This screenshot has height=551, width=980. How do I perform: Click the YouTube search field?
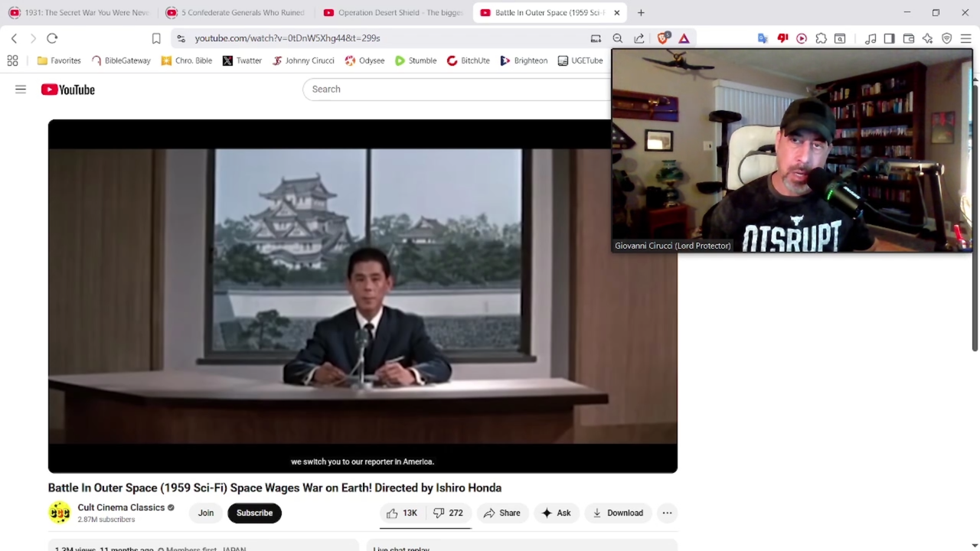tap(456, 90)
